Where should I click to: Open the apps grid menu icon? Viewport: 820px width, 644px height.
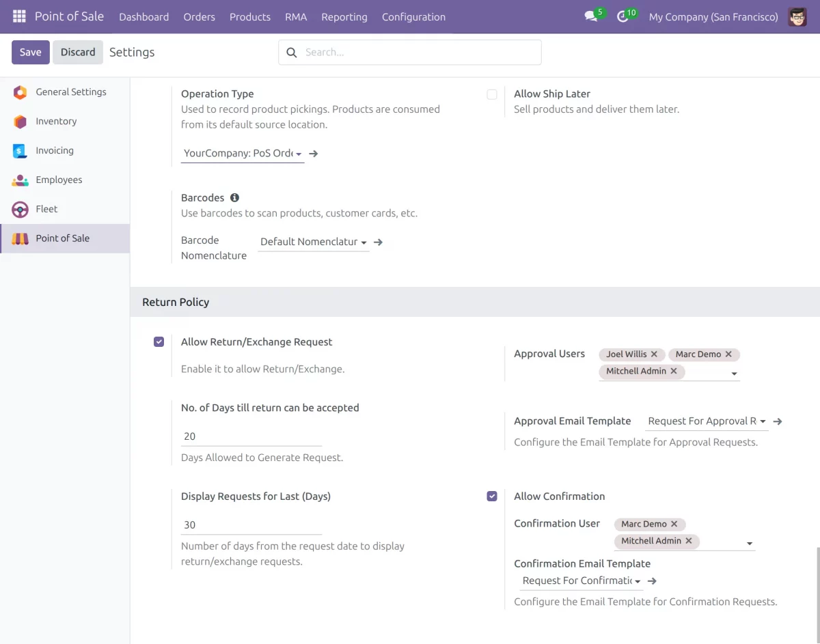pyautogui.click(x=19, y=16)
